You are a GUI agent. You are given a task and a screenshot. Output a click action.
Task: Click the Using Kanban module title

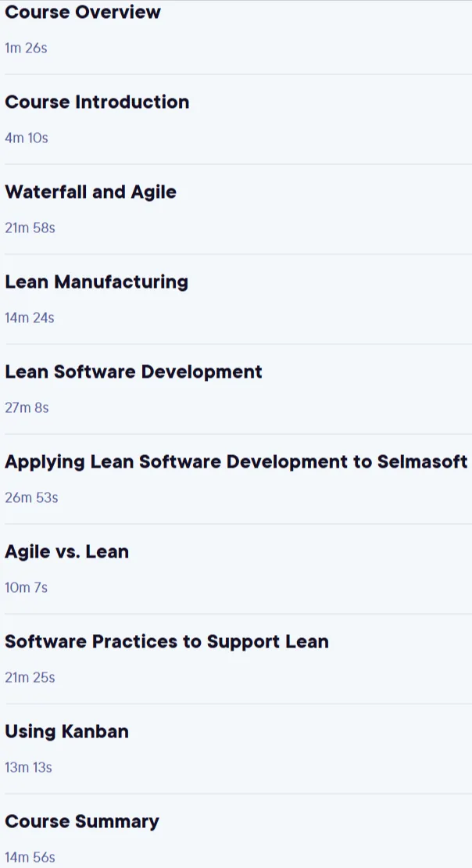click(67, 732)
